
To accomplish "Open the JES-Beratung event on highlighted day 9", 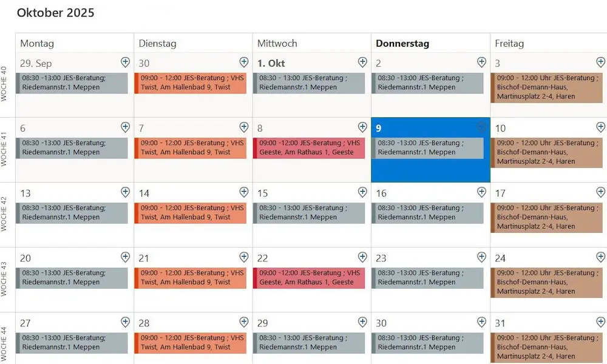I will [x=428, y=148].
